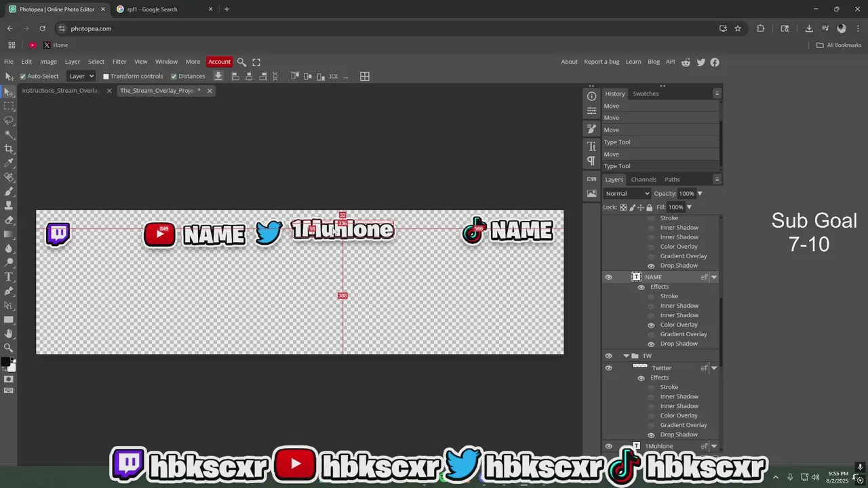868x488 pixels.
Task: Switch to the Swatches tab
Action: click(646, 94)
